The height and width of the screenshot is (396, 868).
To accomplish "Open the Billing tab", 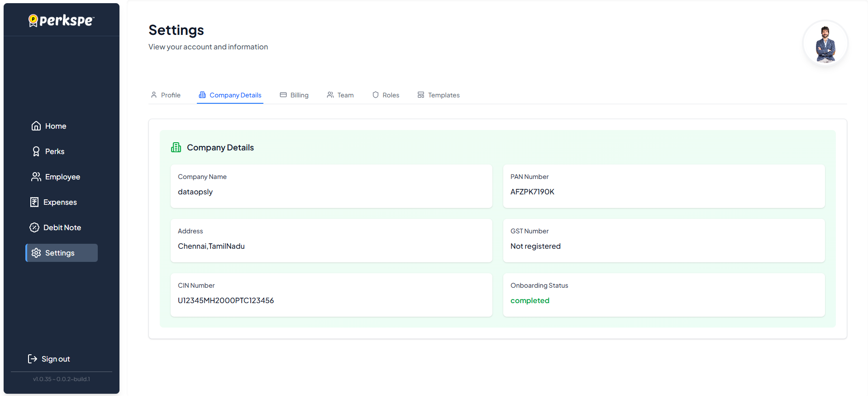I will (x=294, y=95).
